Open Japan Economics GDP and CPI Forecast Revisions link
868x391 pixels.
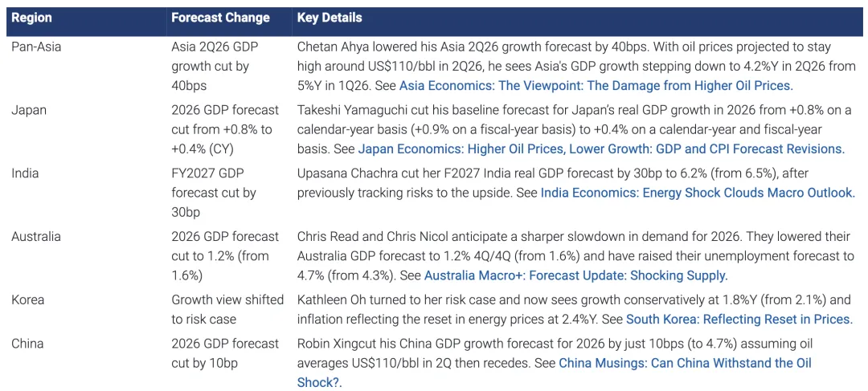pyautogui.click(x=601, y=149)
